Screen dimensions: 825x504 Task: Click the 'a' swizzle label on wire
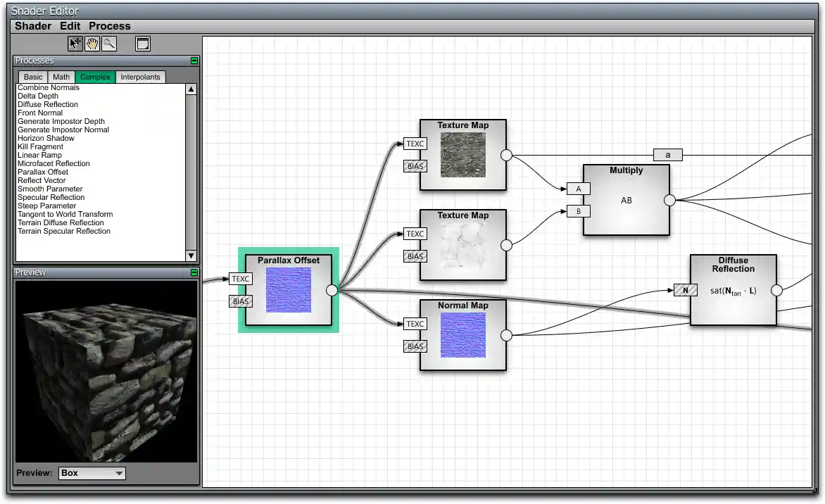coord(668,155)
